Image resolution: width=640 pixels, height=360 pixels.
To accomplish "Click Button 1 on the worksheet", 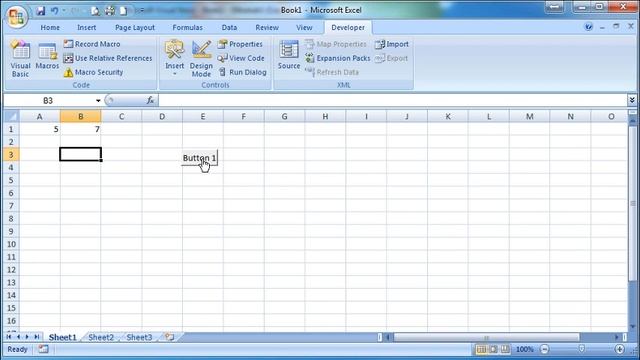I will pyautogui.click(x=200, y=158).
